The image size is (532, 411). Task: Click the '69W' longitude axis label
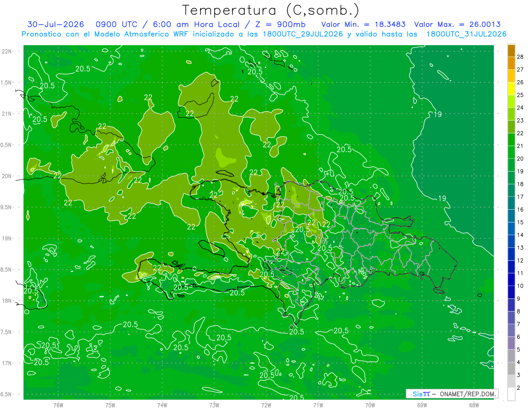422,405
